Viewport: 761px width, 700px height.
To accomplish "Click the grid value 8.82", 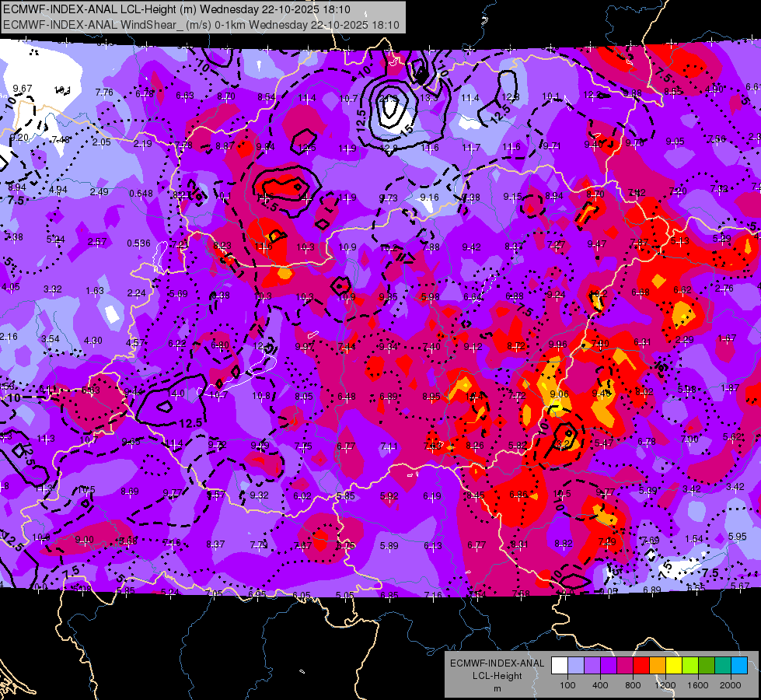I will (563, 543).
